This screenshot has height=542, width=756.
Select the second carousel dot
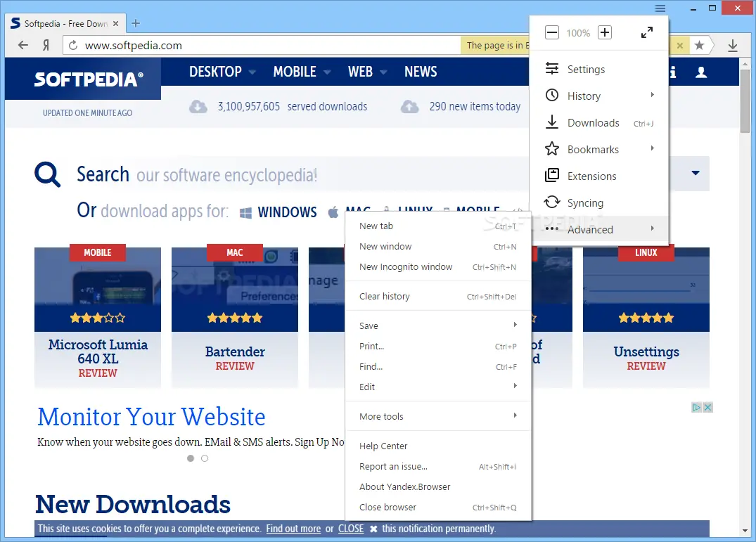click(205, 458)
